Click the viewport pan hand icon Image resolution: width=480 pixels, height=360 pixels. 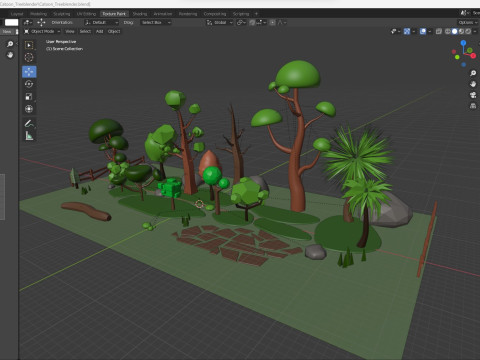coord(473,84)
